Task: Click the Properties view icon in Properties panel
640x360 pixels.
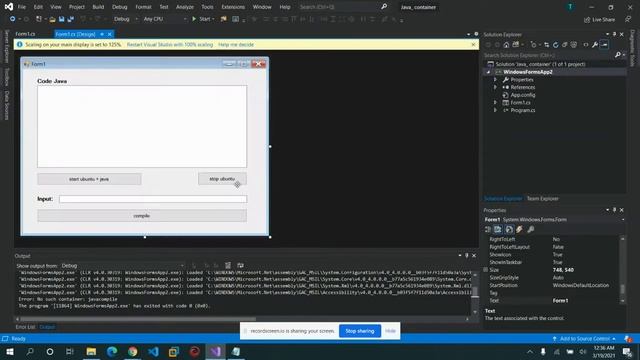Action: [x=509, y=230]
